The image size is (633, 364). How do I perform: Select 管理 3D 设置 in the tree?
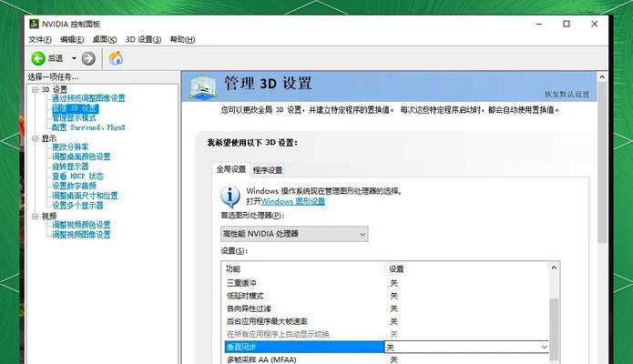point(75,108)
